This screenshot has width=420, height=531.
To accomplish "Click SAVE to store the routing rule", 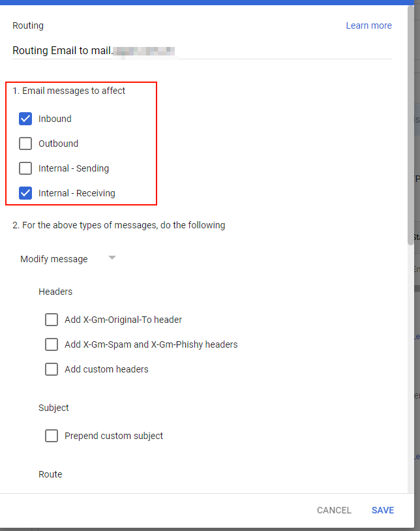I will [x=383, y=510].
